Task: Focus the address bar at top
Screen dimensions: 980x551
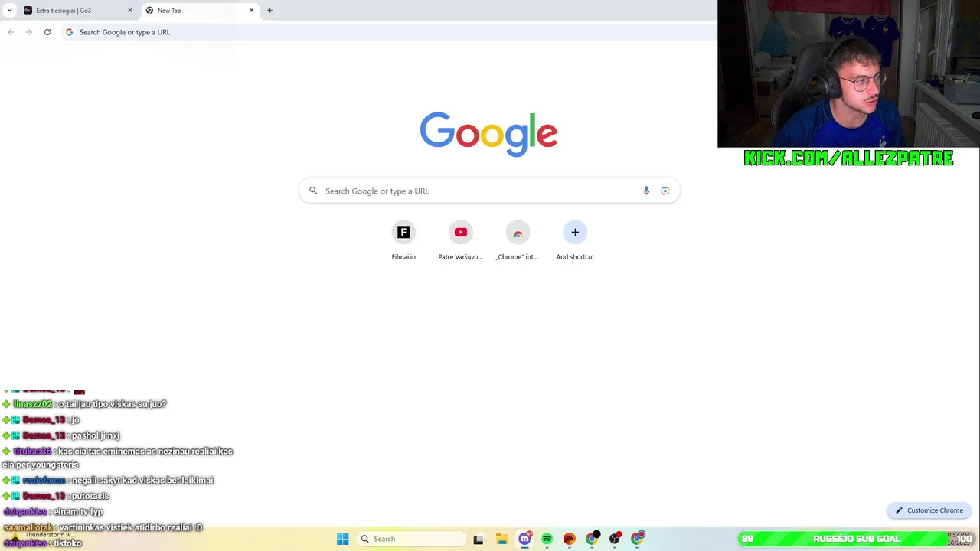Action: tap(387, 32)
